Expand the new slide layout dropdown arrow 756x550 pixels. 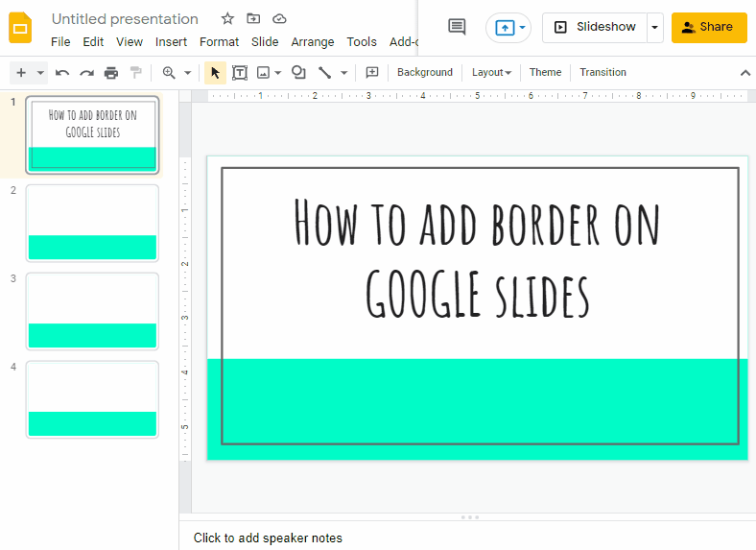40,73
